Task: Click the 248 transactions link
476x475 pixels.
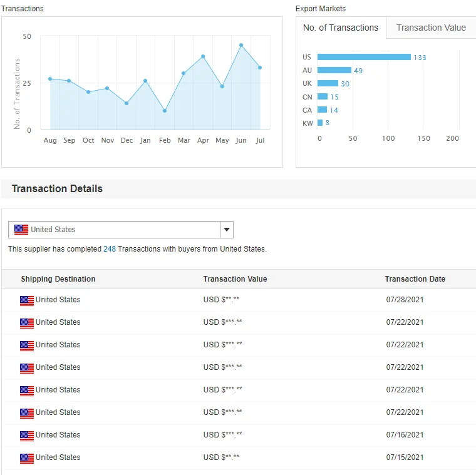Action: [110, 249]
